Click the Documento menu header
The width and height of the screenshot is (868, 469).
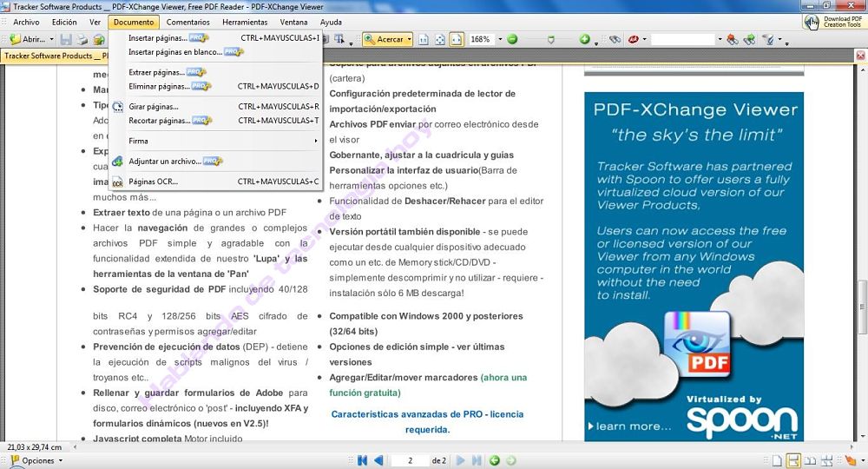pyautogui.click(x=134, y=23)
